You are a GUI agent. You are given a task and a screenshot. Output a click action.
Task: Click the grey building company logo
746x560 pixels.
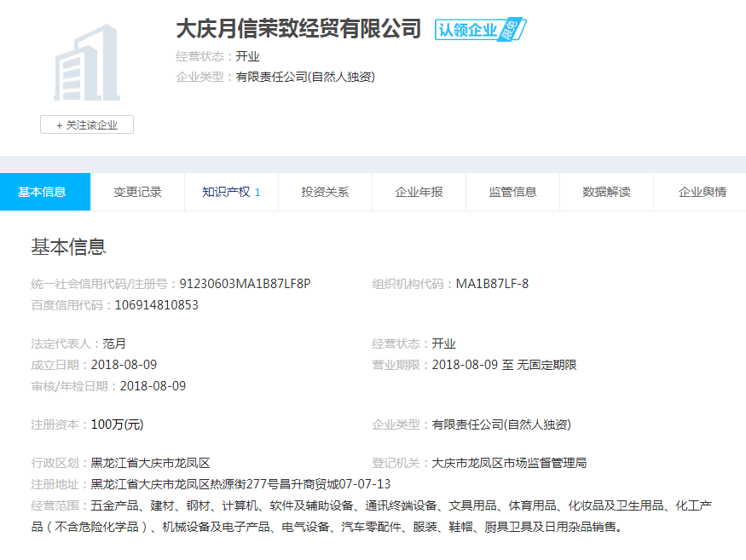pos(86,64)
